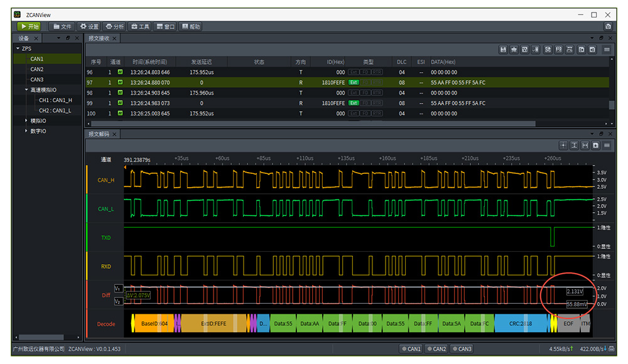The width and height of the screenshot is (628, 364).
Task: Click the horizontal measure icon in decode toolbar
Action: click(x=585, y=146)
